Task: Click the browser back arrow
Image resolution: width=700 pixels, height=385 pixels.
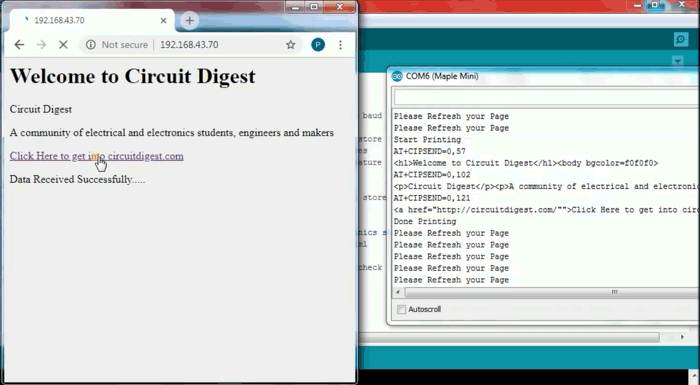Action: [19, 45]
